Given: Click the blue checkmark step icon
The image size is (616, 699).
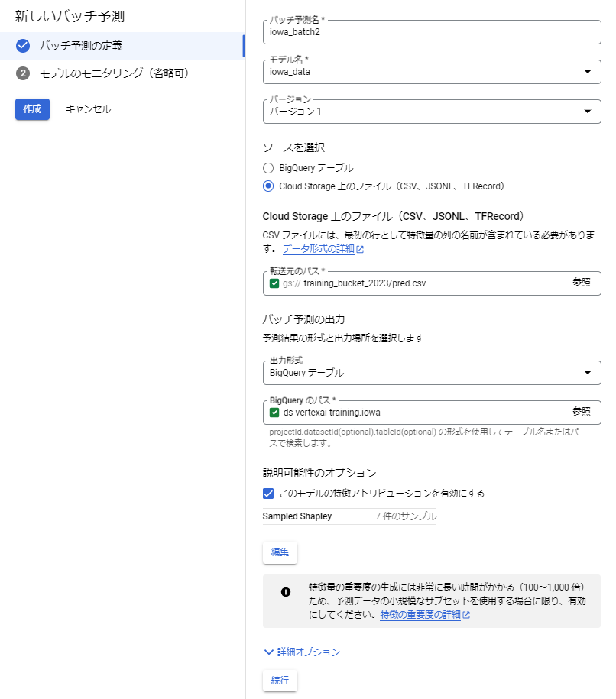Looking at the screenshot, I should [23, 46].
